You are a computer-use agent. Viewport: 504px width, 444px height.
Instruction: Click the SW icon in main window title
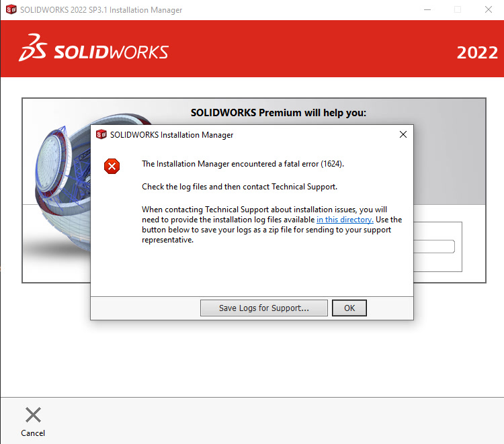pyautogui.click(x=11, y=9)
